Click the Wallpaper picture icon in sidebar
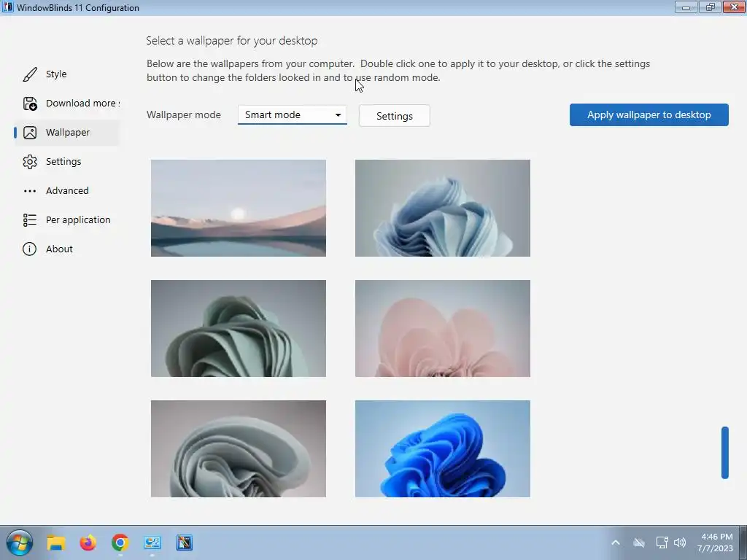Viewport: 747px width, 560px height. (x=29, y=133)
